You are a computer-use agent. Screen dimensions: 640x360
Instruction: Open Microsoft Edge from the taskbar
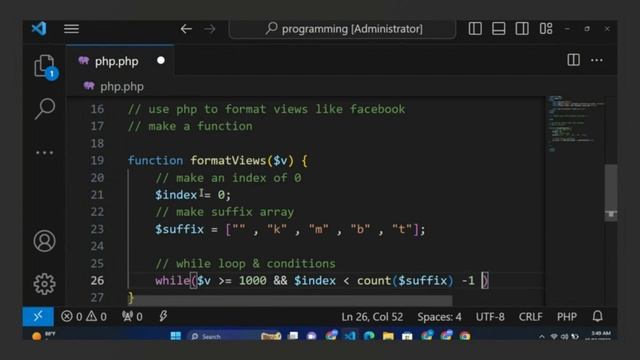[x=369, y=336]
